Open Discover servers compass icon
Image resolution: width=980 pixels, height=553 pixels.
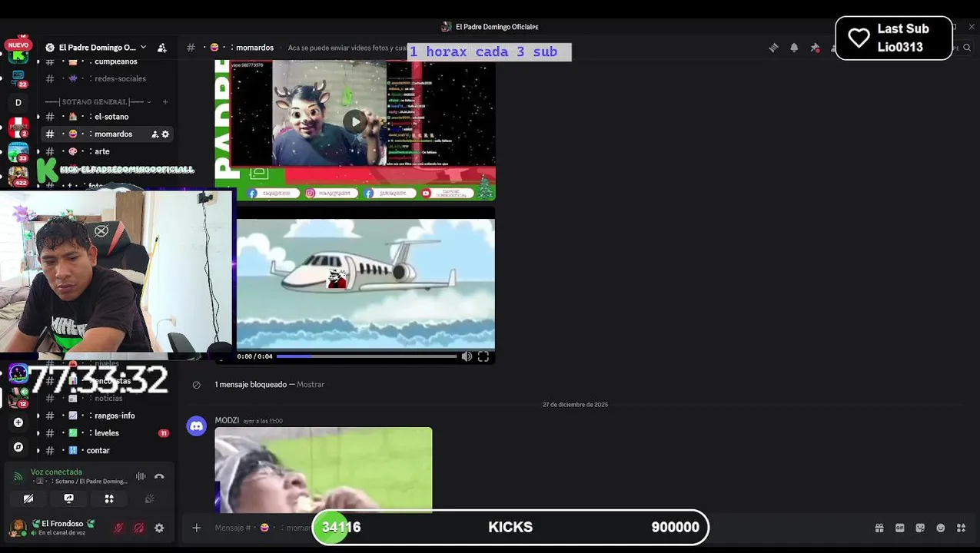[x=18, y=447]
